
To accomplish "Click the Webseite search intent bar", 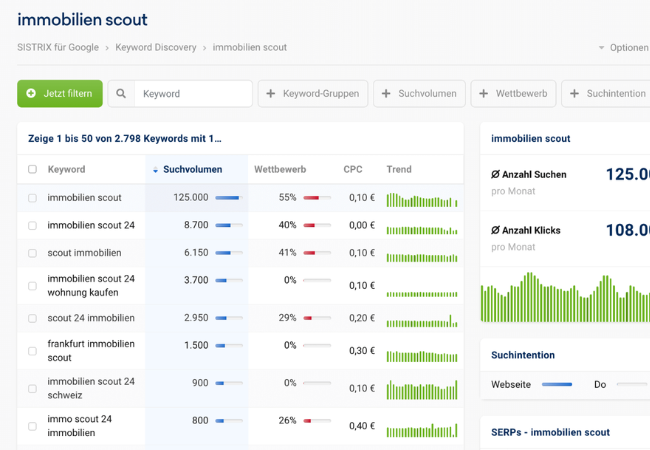I will [x=556, y=384].
